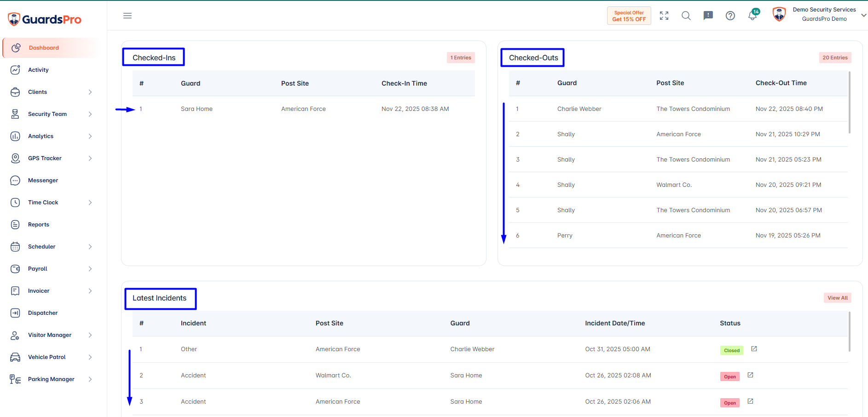Toggle the hamburger sidebar menu
The width and height of the screenshot is (868, 417).
tap(127, 16)
